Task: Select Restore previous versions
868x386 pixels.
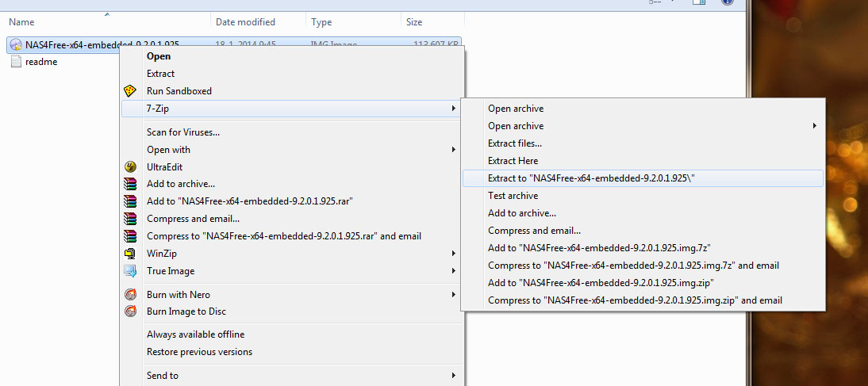Action: pyautogui.click(x=199, y=352)
